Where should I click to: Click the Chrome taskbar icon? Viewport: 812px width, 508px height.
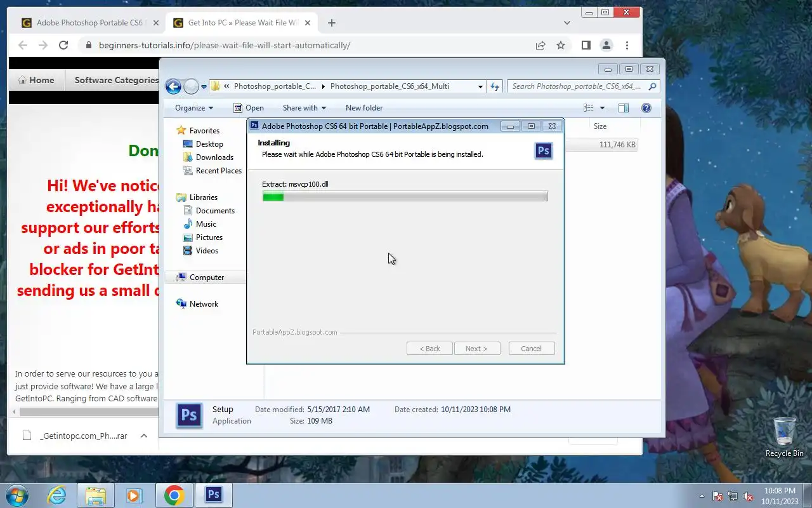click(174, 495)
